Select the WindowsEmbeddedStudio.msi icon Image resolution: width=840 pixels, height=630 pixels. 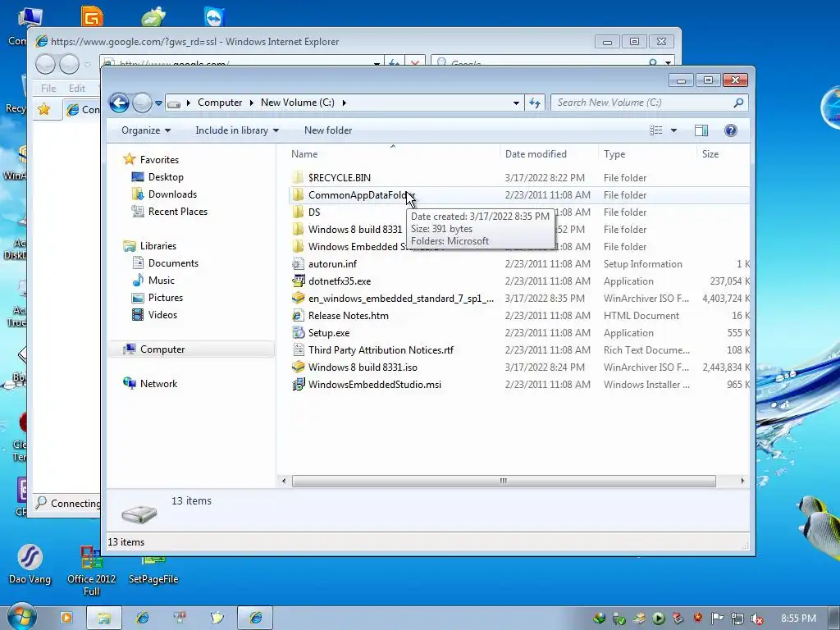(x=298, y=384)
